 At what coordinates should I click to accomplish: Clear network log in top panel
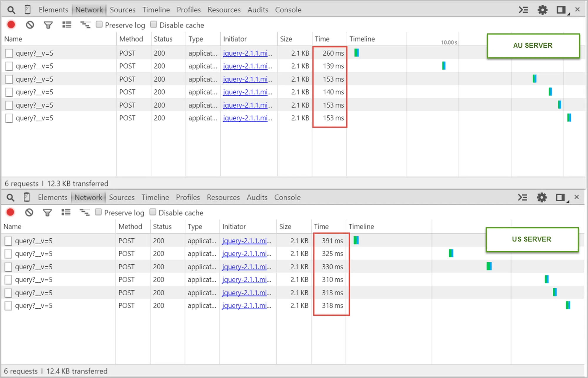(x=30, y=25)
